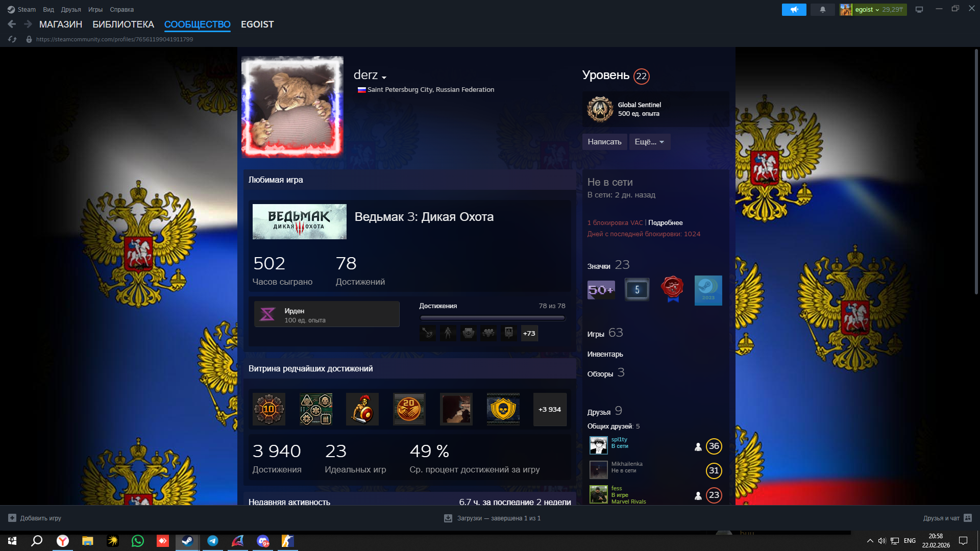The image size is (980, 551).
Task: Open Telegram from the taskbar
Action: click(x=212, y=541)
